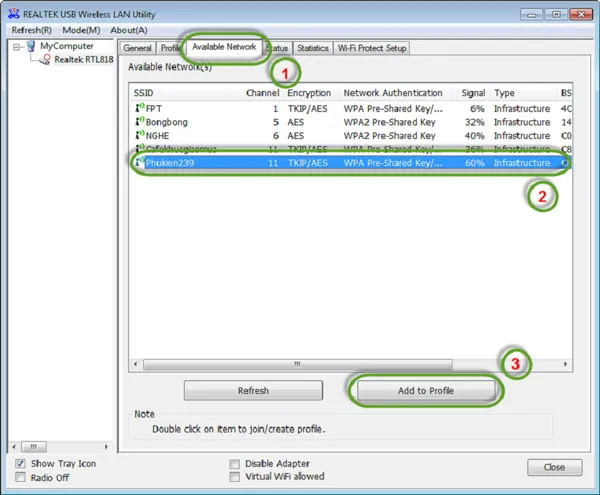Click the Phukien239 network signal icon
The image size is (600, 495).
139,163
